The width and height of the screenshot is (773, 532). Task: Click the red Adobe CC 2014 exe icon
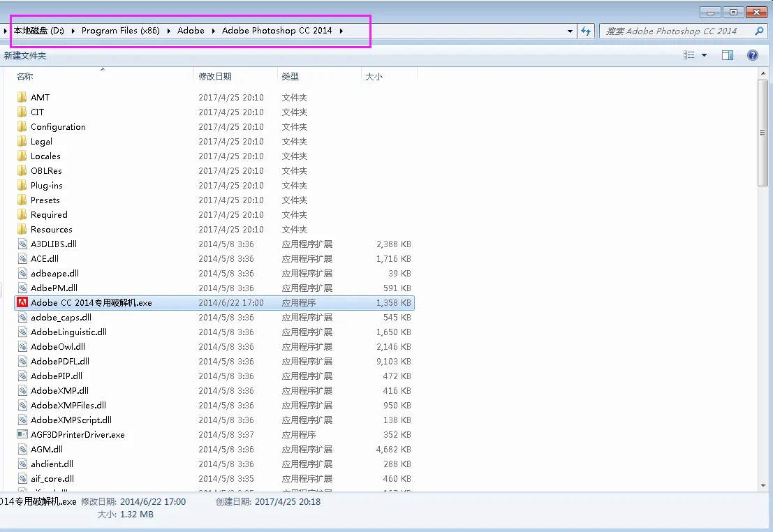pos(22,303)
